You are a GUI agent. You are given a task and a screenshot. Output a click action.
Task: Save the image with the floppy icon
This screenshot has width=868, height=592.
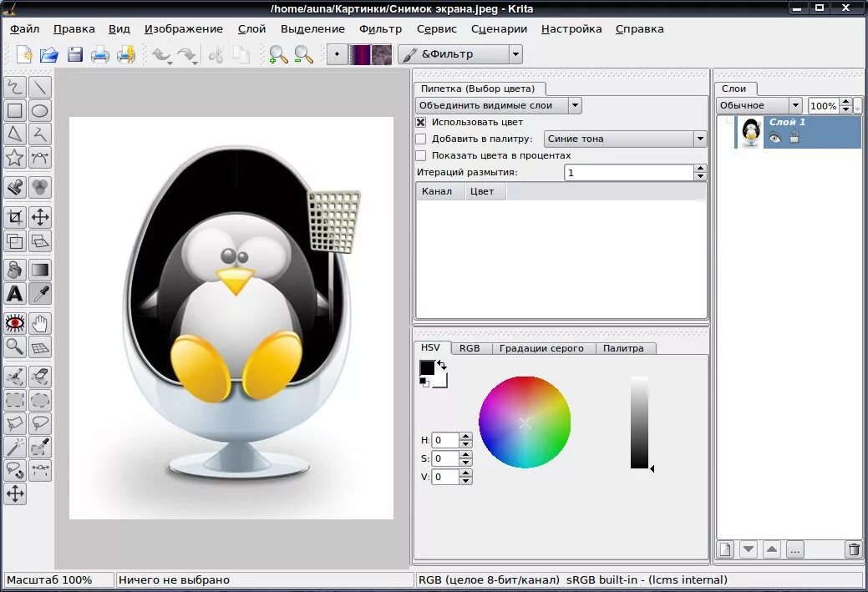coord(74,54)
